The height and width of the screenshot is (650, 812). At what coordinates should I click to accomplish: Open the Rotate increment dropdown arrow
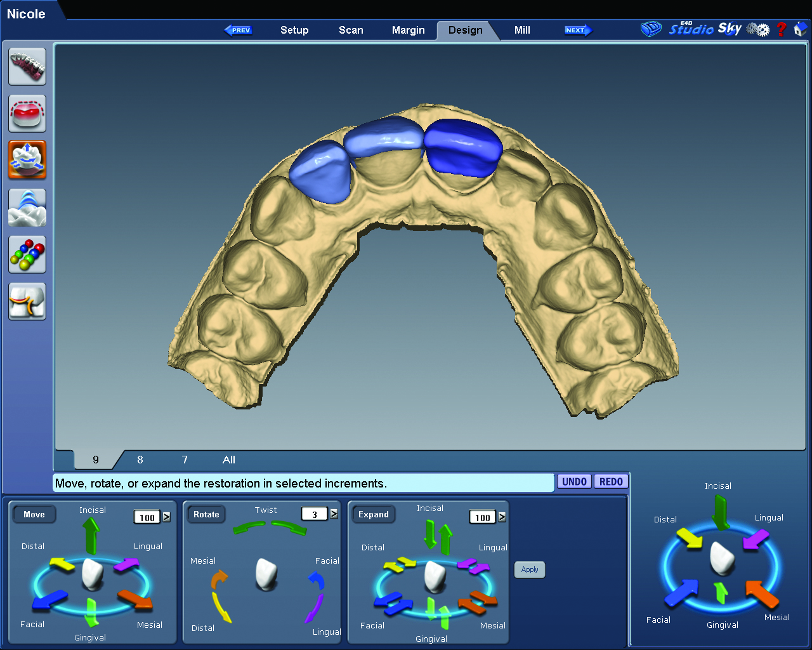point(334,514)
